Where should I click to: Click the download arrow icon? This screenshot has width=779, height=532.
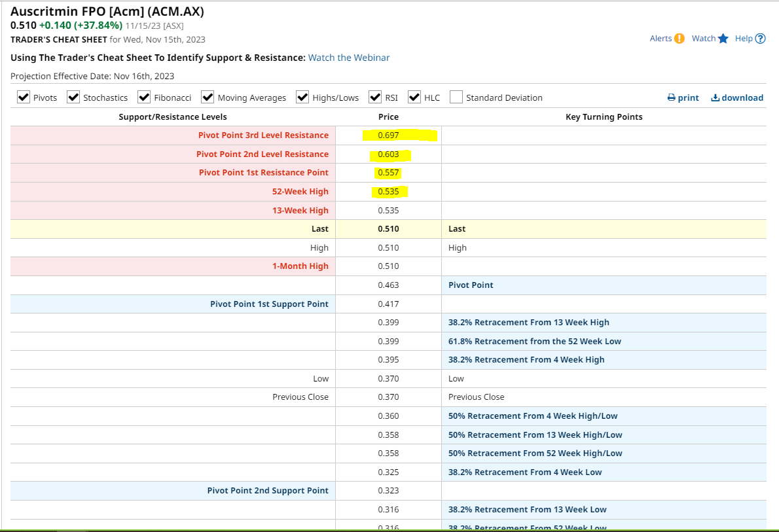point(715,98)
